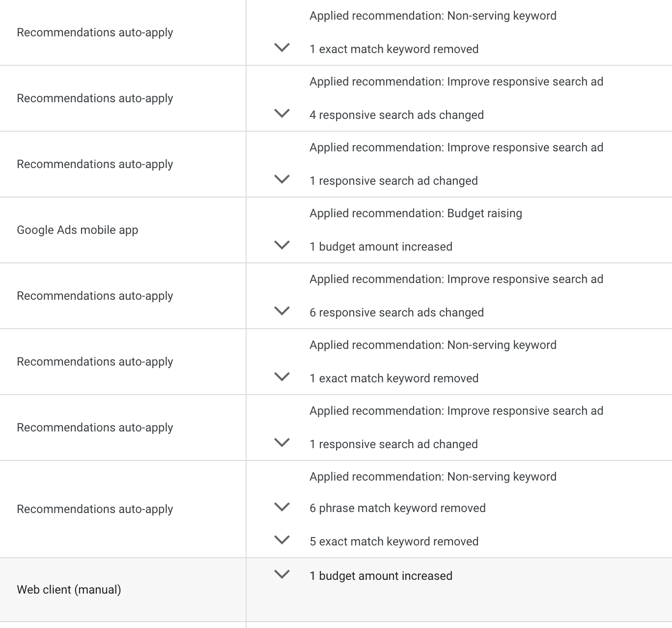672x628 pixels.
Task: Click the first Recommendations auto-apply label
Action: tap(95, 32)
